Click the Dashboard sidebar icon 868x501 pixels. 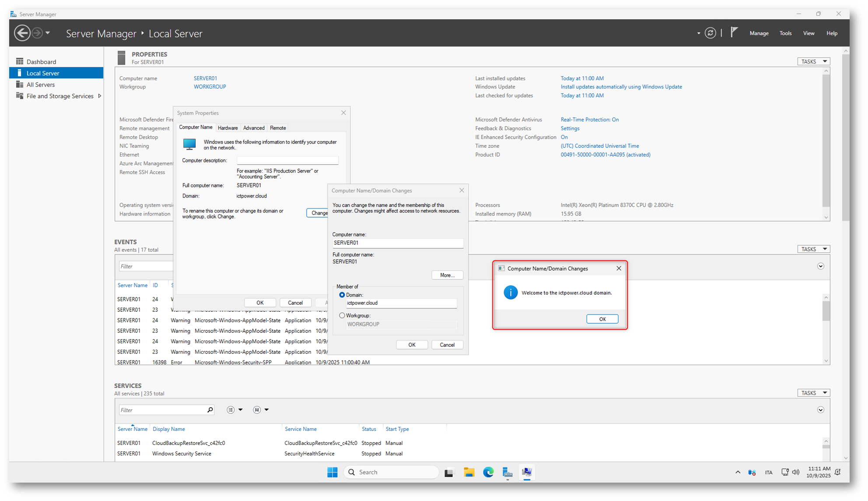(x=20, y=62)
